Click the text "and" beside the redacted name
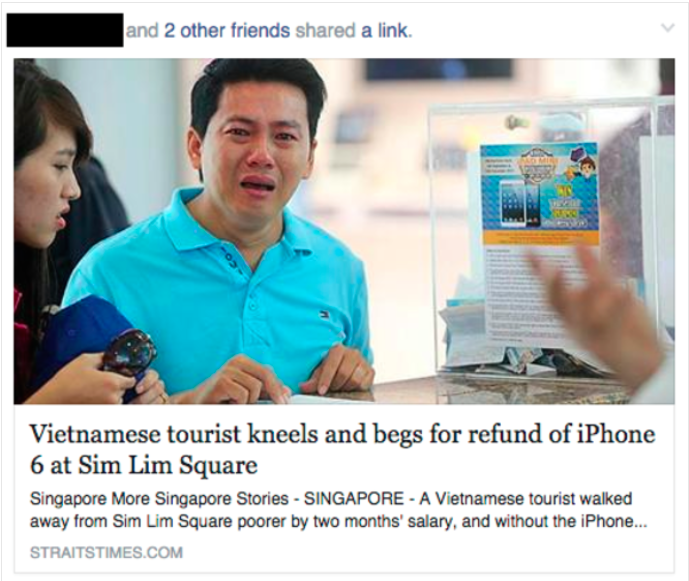689x581 pixels. pos(142,30)
